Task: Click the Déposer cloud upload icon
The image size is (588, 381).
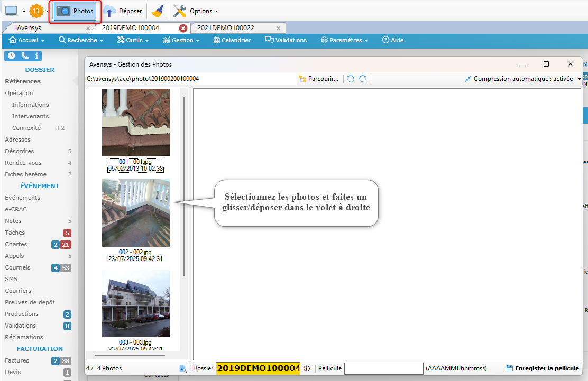Action: tap(110, 11)
